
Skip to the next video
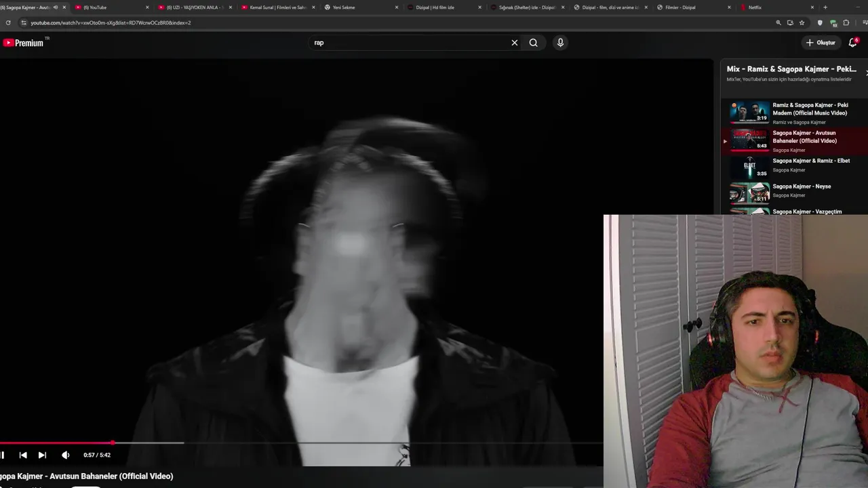tap(42, 455)
